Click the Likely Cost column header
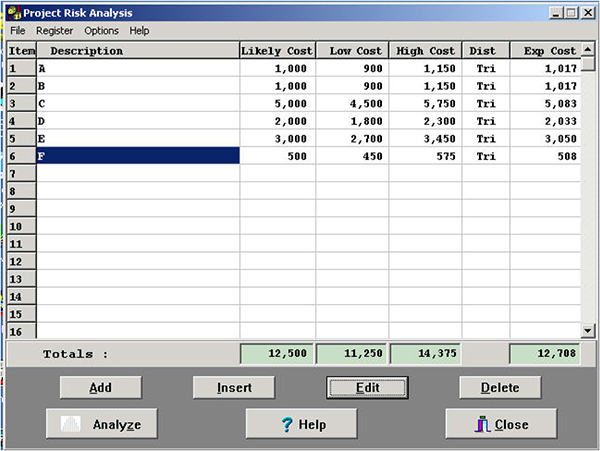Viewport: 600px width, 451px height. (277, 50)
